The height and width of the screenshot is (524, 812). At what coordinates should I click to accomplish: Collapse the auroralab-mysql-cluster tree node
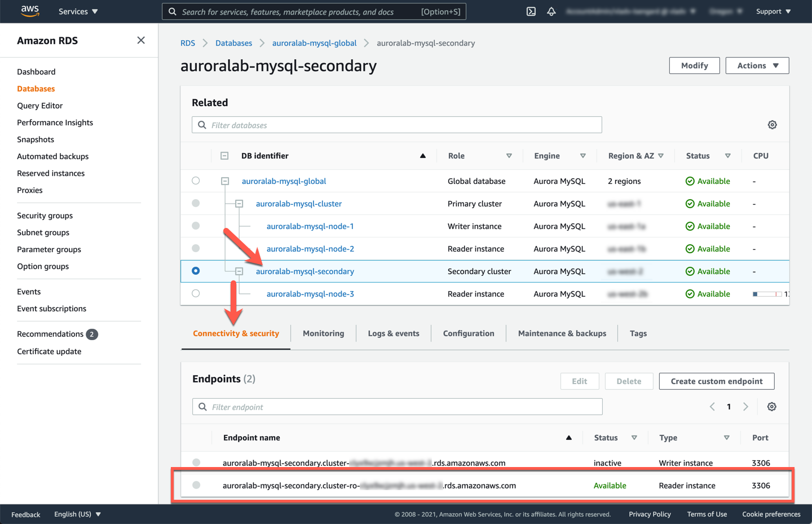point(239,204)
